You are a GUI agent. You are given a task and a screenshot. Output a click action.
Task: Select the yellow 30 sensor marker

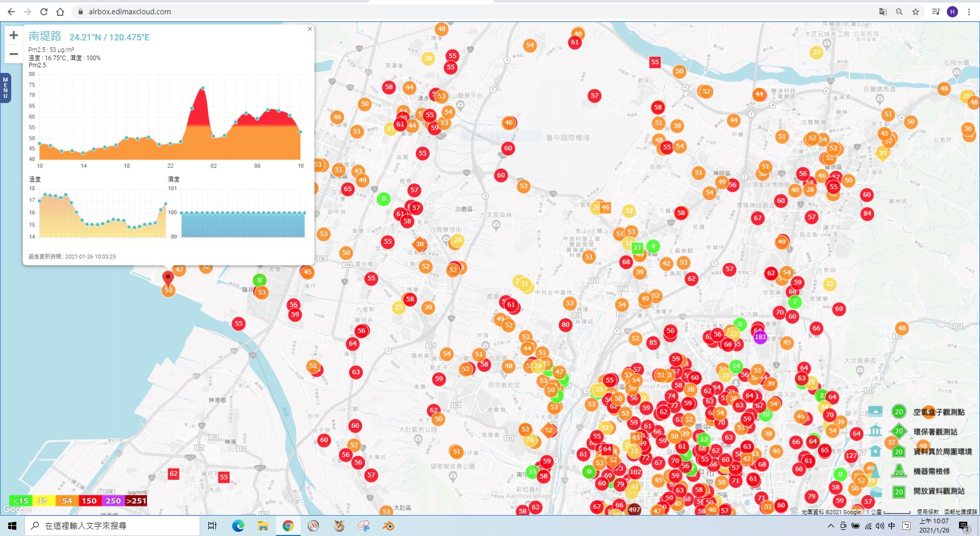[x=428, y=58]
